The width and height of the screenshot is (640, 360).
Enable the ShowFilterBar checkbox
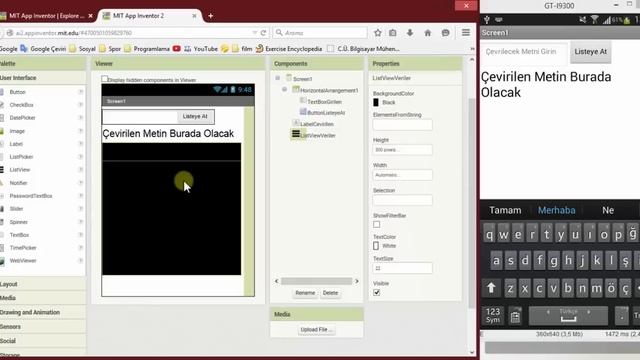point(376,224)
